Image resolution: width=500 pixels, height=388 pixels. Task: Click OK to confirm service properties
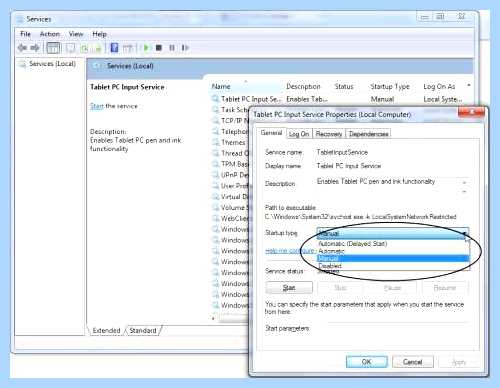366,362
